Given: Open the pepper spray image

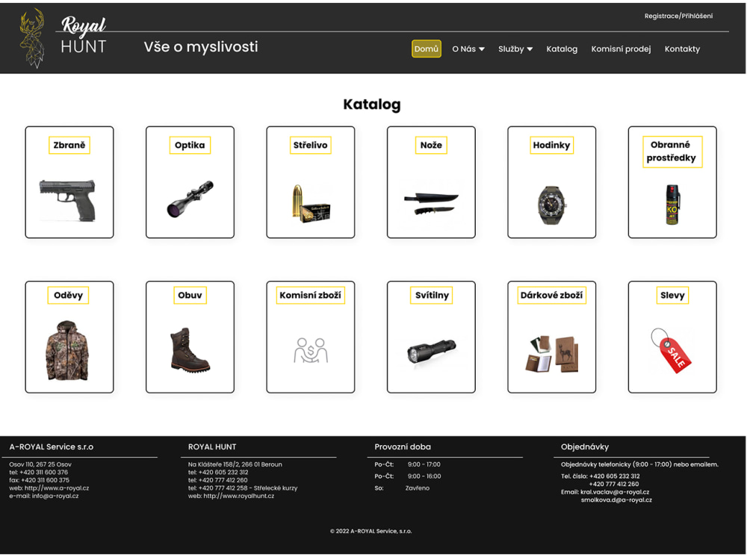Looking at the screenshot, I should pos(672,205).
